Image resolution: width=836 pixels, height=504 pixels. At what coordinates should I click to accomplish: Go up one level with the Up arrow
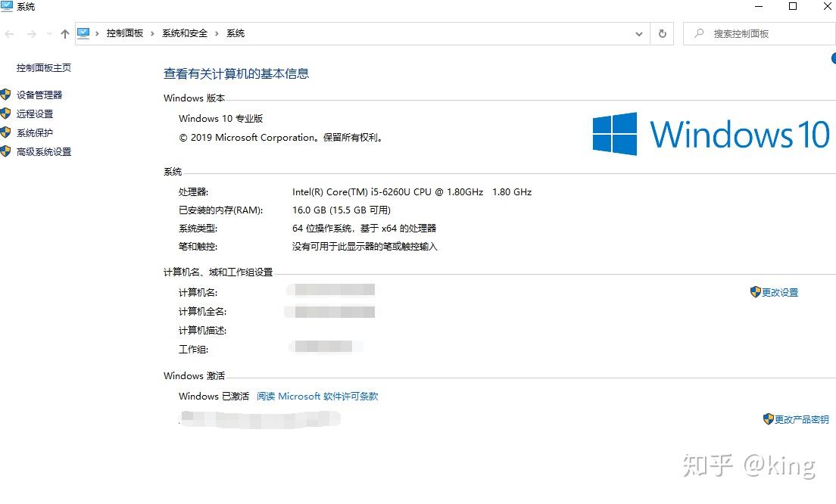tap(65, 34)
